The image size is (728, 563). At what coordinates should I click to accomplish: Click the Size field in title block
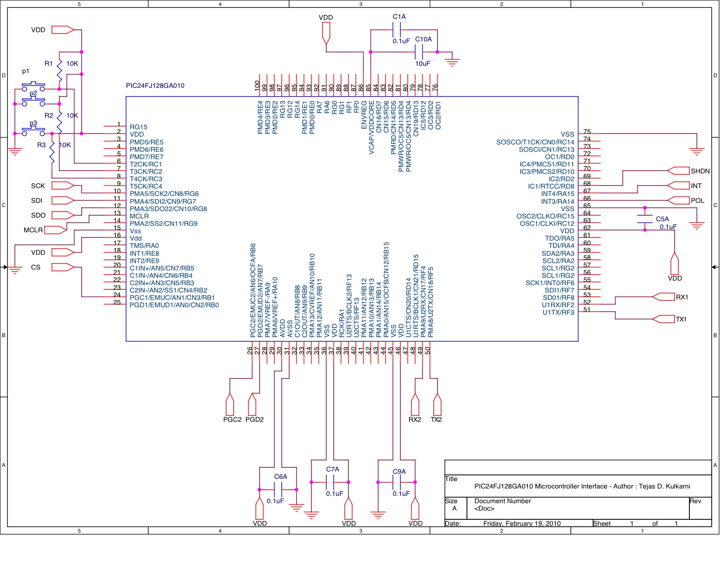[x=455, y=508]
